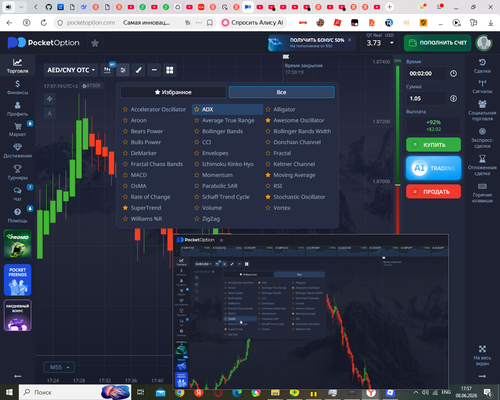Click the Windows Start button

click(9, 392)
